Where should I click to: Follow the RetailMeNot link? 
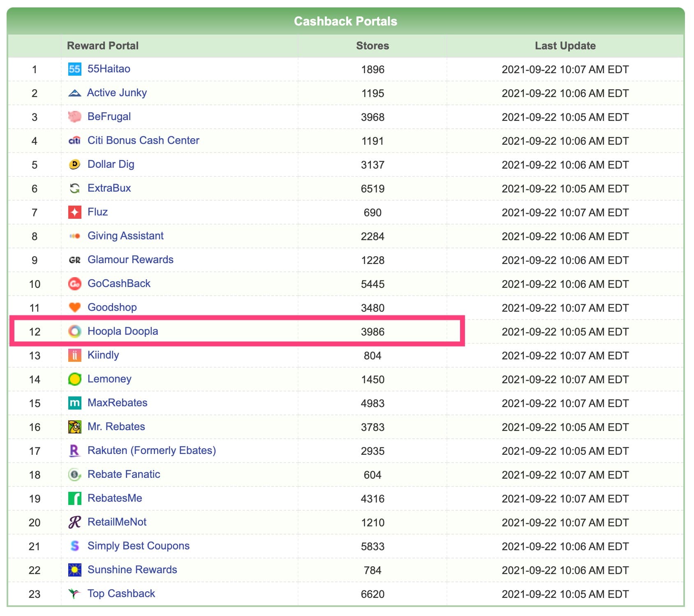tap(117, 522)
